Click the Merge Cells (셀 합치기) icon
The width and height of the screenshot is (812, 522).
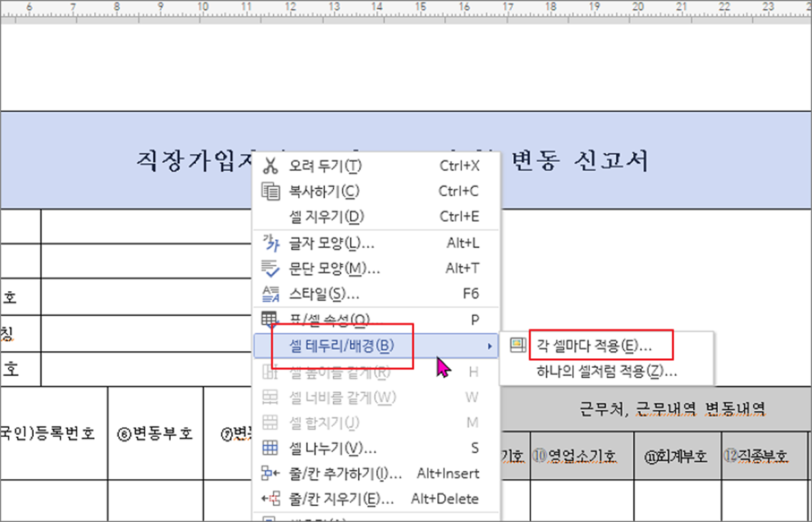270,423
